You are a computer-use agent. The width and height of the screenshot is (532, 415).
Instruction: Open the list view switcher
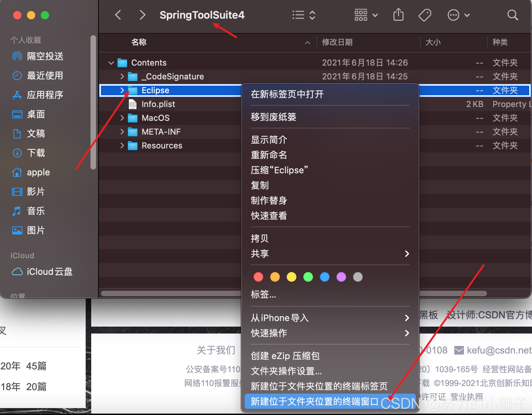coord(304,15)
